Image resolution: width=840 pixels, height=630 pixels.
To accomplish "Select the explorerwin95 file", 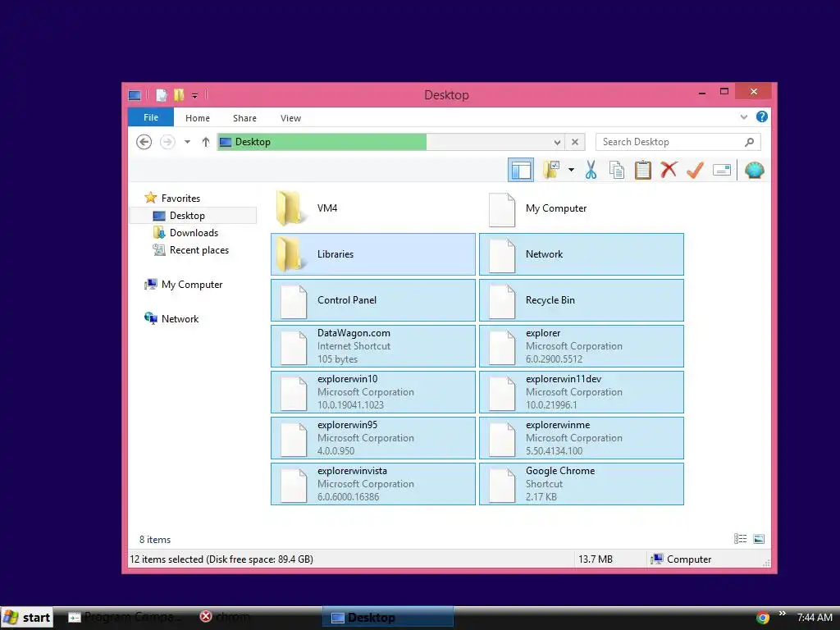I will [x=373, y=438].
